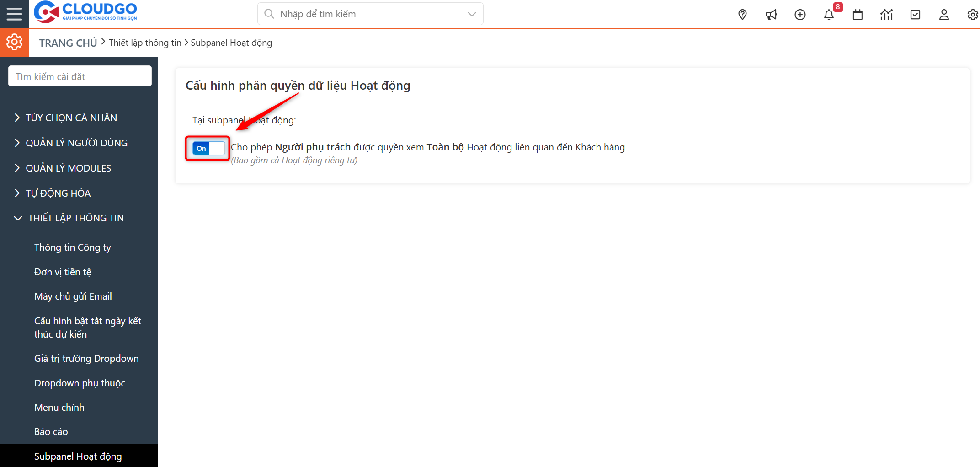
Task: Click the Tìm kiếm cài đặt search field
Action: pos(80,75)
